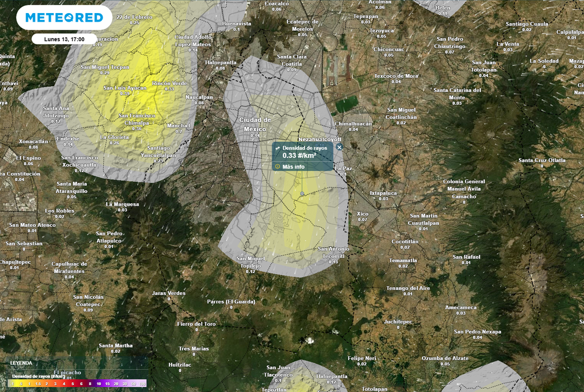Select the San Miguel Topilejo marker label
Image resolution: width=584 pixels, height=392 pixels.
(250, 261)
